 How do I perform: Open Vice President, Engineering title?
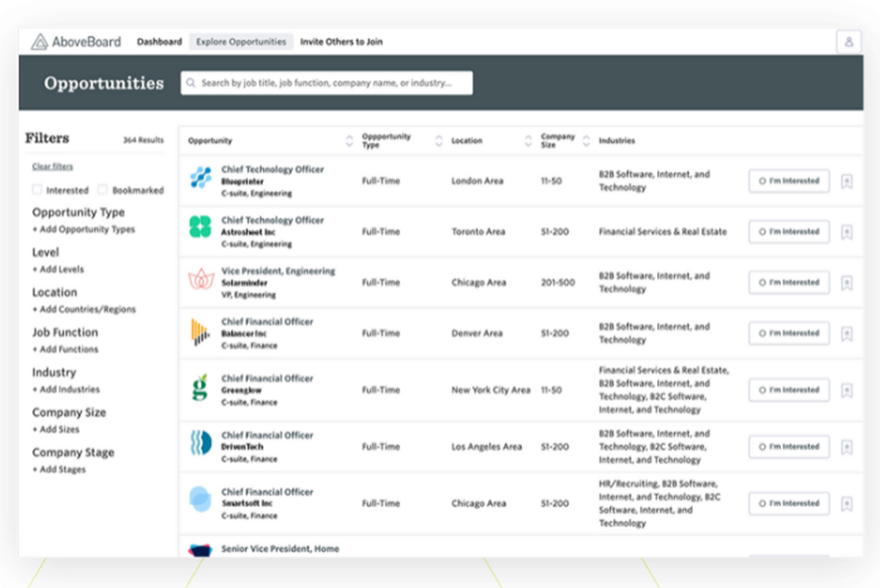tap(278, 271)
